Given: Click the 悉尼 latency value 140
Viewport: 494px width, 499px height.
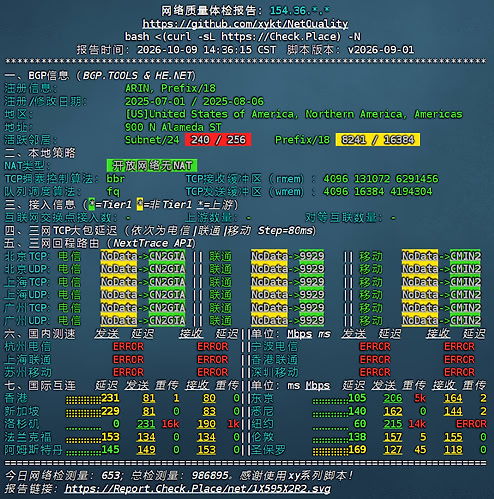Looking at the screenshot, I should [x=357, y=411].
